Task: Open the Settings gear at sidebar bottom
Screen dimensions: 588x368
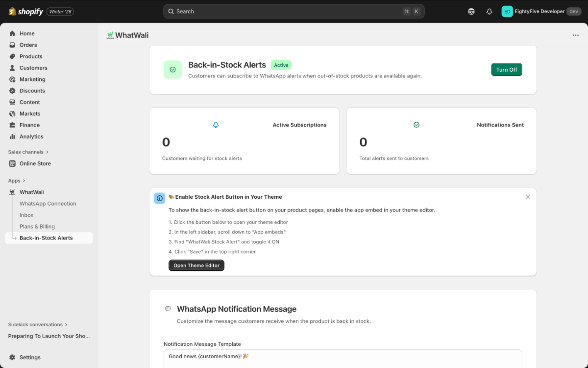Action: tap(12, 357)
